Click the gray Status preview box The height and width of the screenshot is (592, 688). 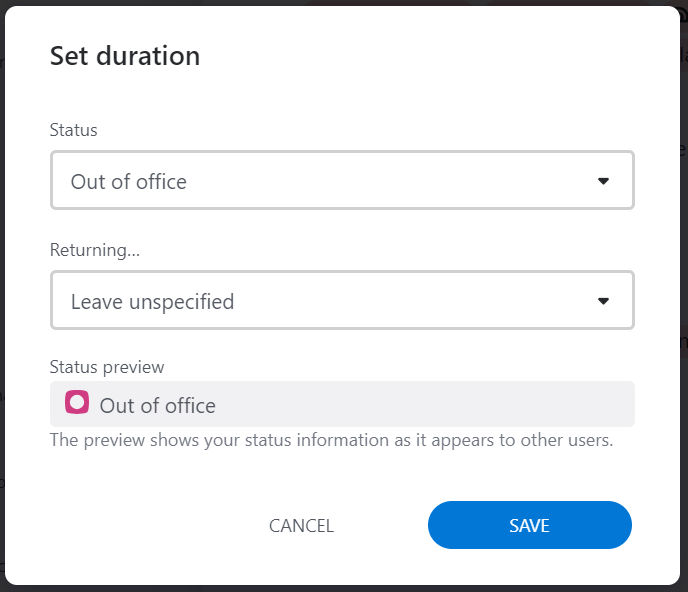[342, 404]
